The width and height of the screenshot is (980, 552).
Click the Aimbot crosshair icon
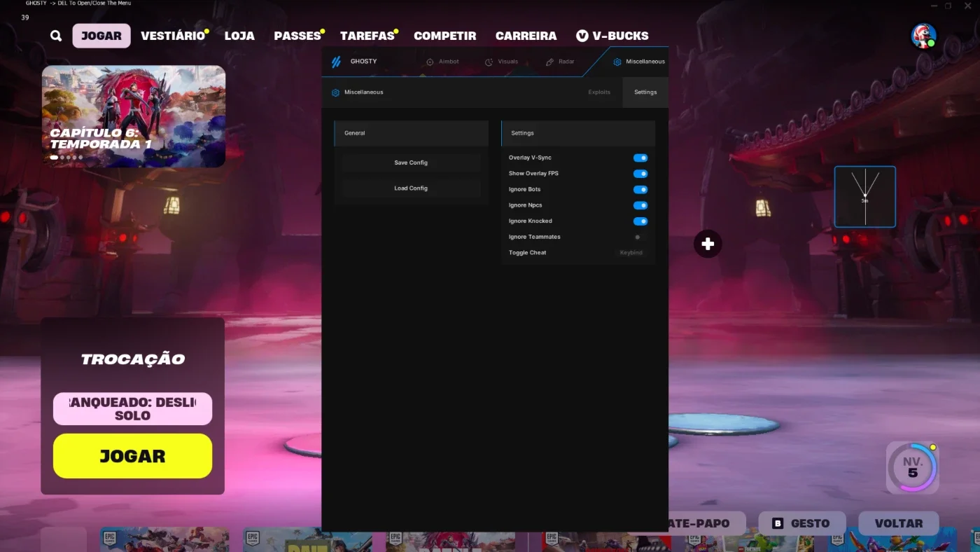pos(430,62)
